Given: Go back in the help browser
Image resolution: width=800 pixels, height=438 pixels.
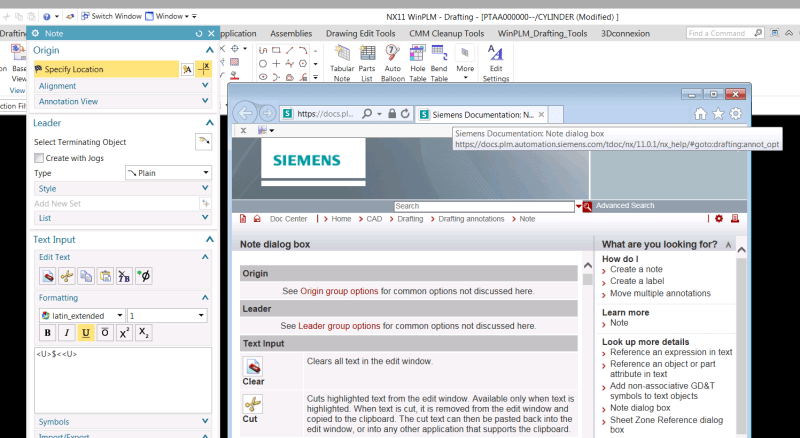Looking at the screenshot, I should pos(245,113).
